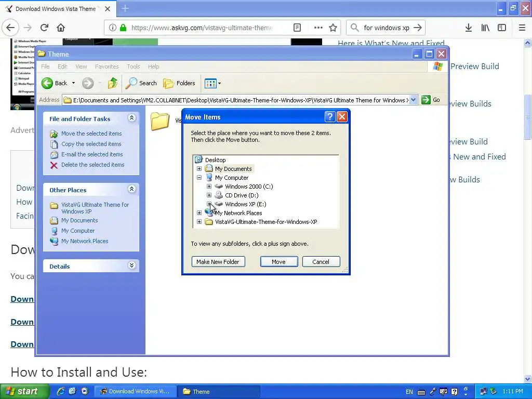
Task: Click Move the selected items
Action: [91, 134]
